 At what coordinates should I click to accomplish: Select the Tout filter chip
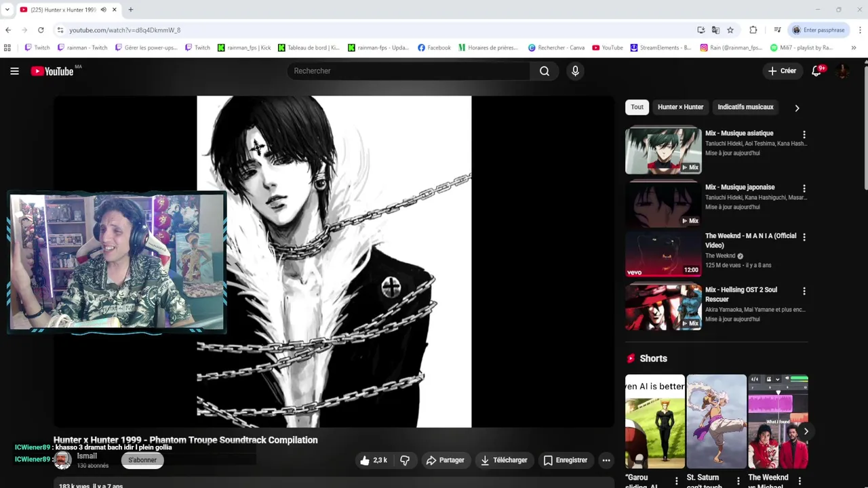tap(637, 107)
